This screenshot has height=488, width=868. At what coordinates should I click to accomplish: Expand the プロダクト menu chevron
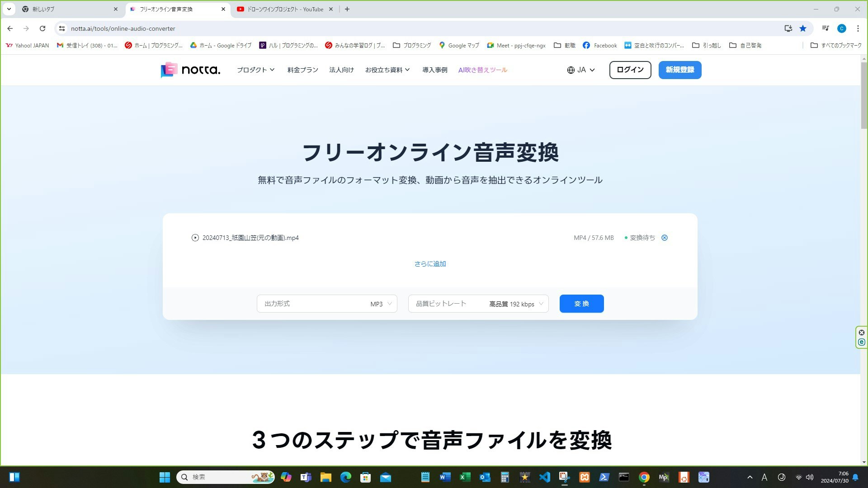272,70
